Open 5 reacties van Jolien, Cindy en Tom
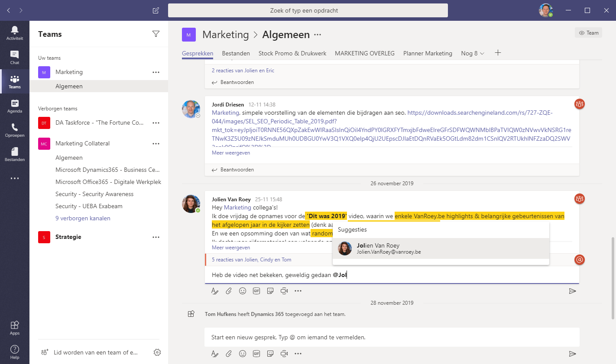This screenshot has width=616, height=364. coord(251,260)
